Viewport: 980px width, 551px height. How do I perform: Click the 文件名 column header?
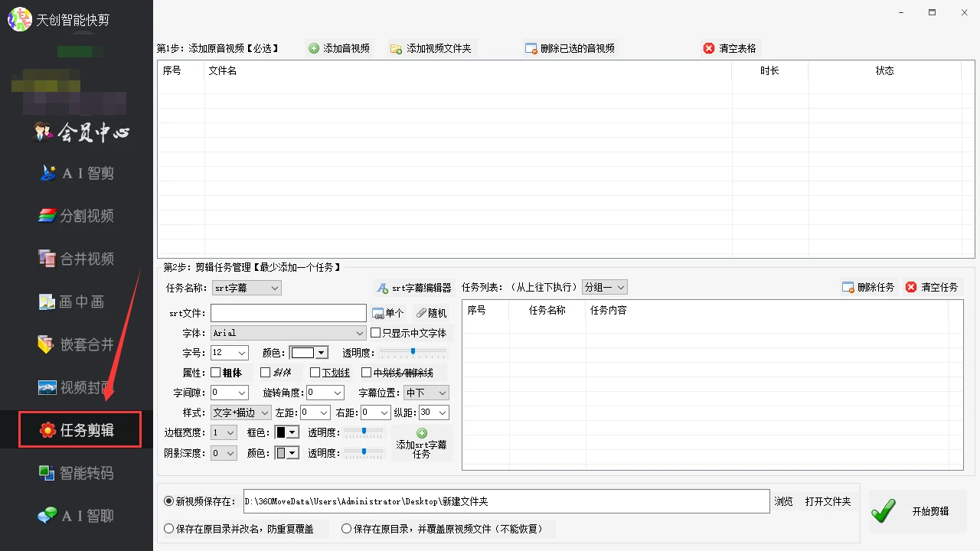(x=468, y=70)
